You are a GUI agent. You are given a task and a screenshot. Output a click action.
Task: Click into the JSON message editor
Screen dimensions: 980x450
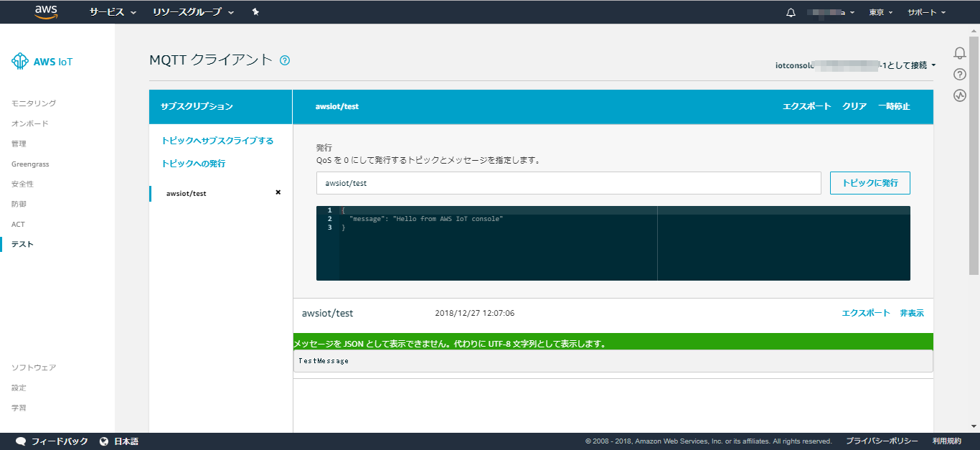pyautogui.click(x=613, y=243)
